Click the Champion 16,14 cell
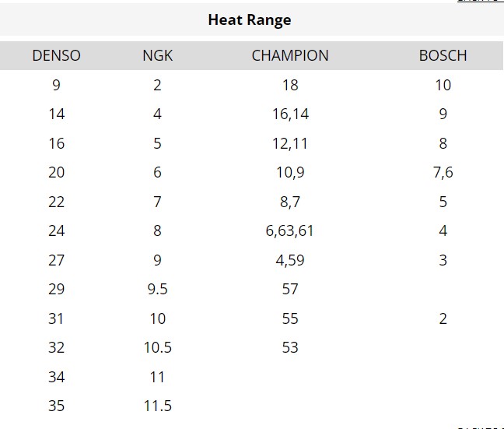This screenshot has width=504, height=429. coord(290,114)
